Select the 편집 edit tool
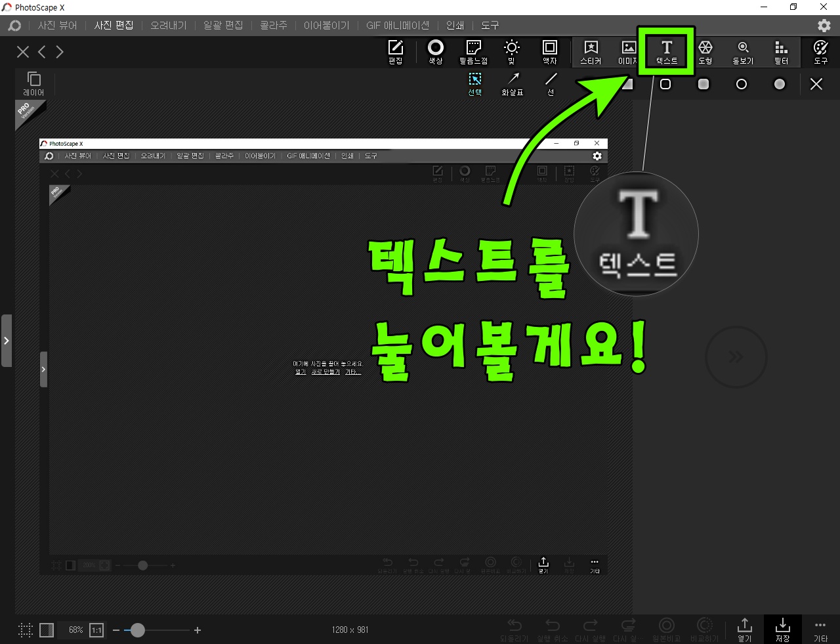 396,52
